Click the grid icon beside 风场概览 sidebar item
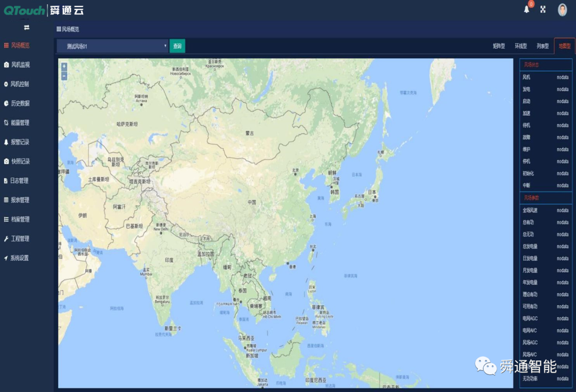 6,45
